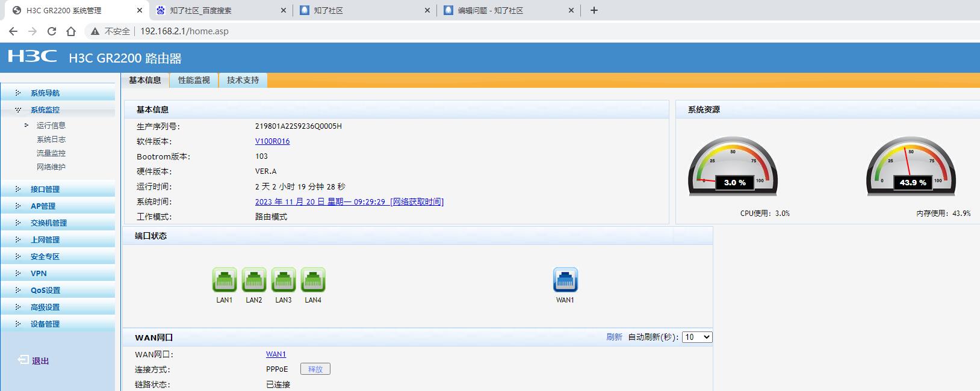Click the browser back arrow
Screen dimensions: 980x391
[x=13, y=31]
